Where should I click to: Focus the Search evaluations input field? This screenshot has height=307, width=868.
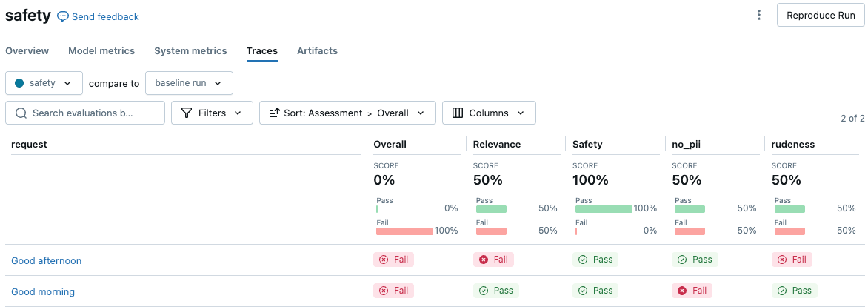[93, 113]
